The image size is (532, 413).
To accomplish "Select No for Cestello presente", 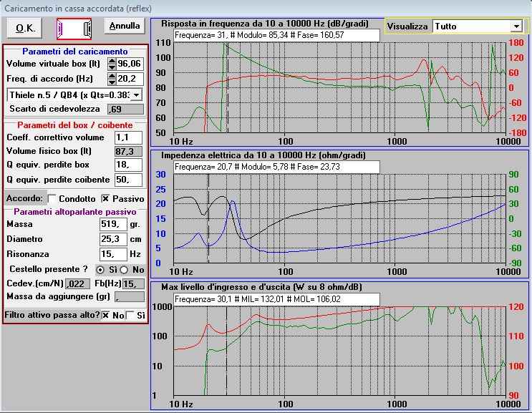I will pyautogui.click(x=124, y=270).
